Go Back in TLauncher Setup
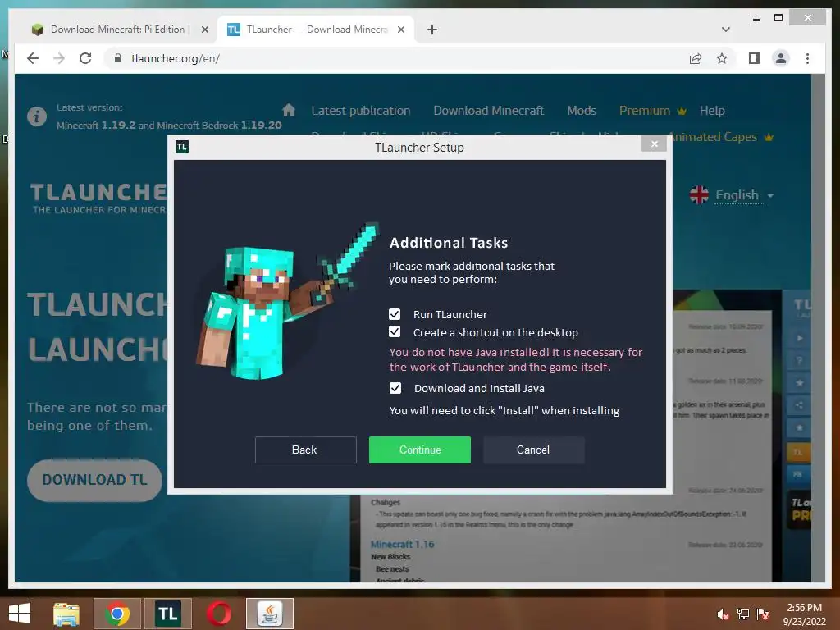The image size is (840, 630). tap(305, 450)
